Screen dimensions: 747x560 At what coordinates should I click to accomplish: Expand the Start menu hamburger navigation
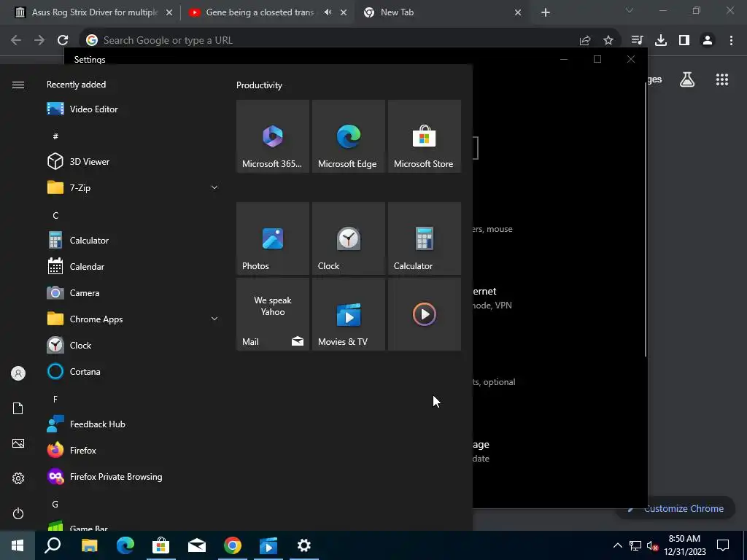pyautogui.click(x=18, y=85)
